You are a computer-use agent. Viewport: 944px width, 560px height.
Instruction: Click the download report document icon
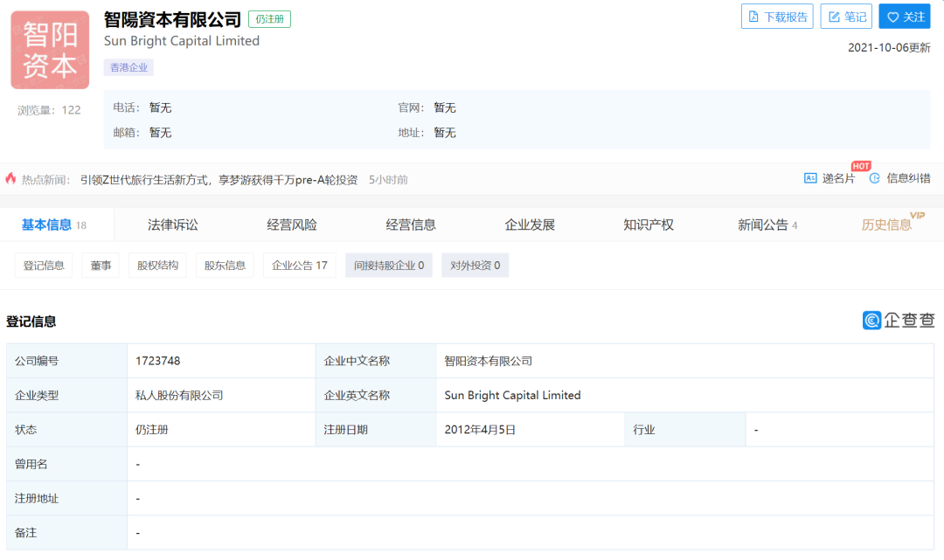pyautogui.click(x=753, y=17)
